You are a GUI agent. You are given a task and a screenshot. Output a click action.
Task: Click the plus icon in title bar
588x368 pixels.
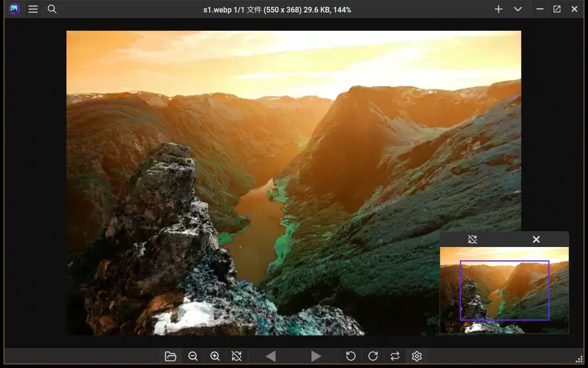click(x=498, y=9)
